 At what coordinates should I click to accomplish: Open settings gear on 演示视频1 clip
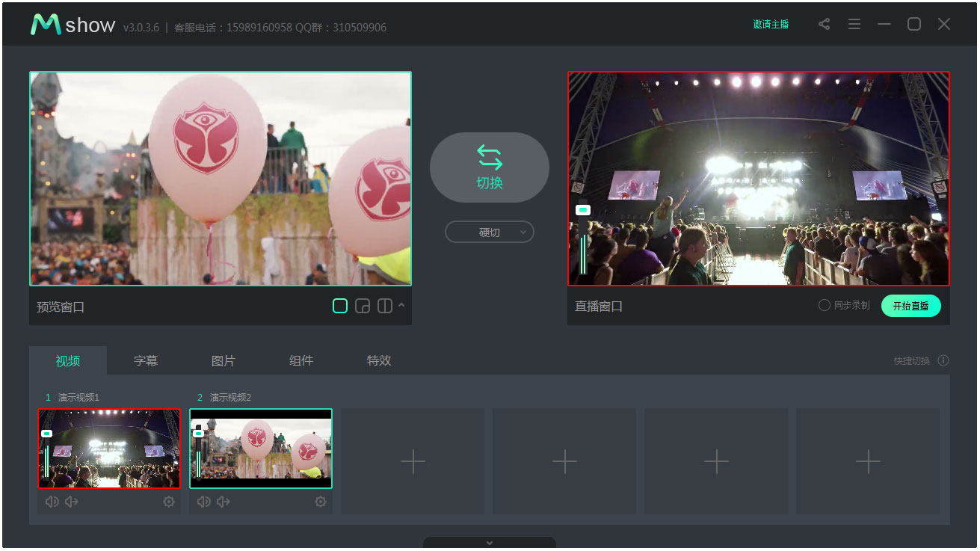point(169,502)
